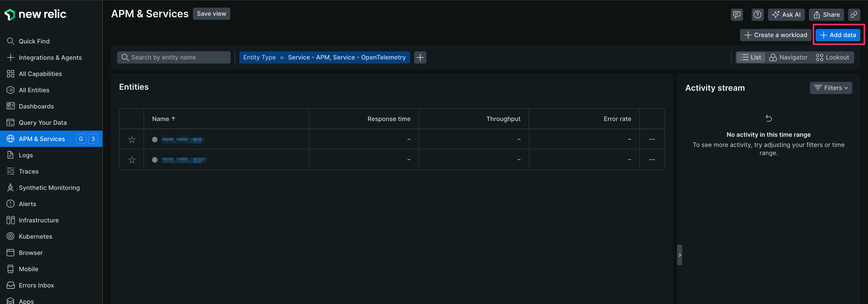Copy the permalink for this page

tap(854, 14)
